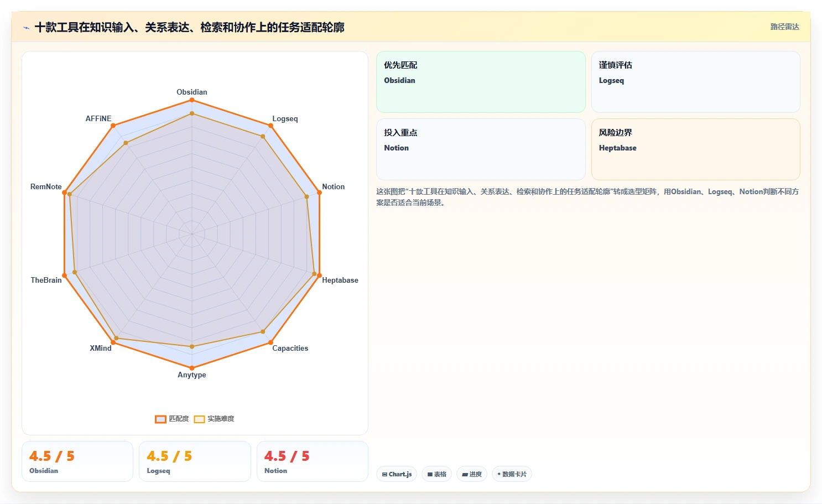The width and height of the screenshot is (822, 504).
Task: Click the orange data point at RemNote
Action: [65, 193]
